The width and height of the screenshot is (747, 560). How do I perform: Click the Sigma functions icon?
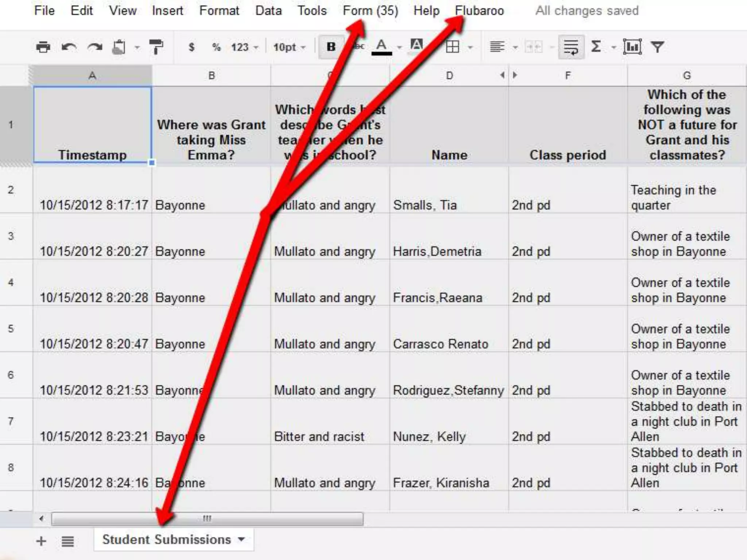[x=596, y=47]
